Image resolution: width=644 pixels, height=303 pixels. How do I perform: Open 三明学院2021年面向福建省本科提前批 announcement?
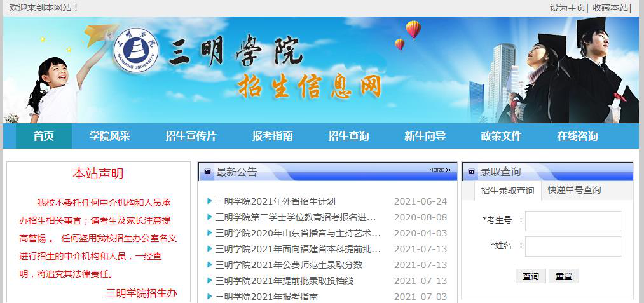[298, 249]
